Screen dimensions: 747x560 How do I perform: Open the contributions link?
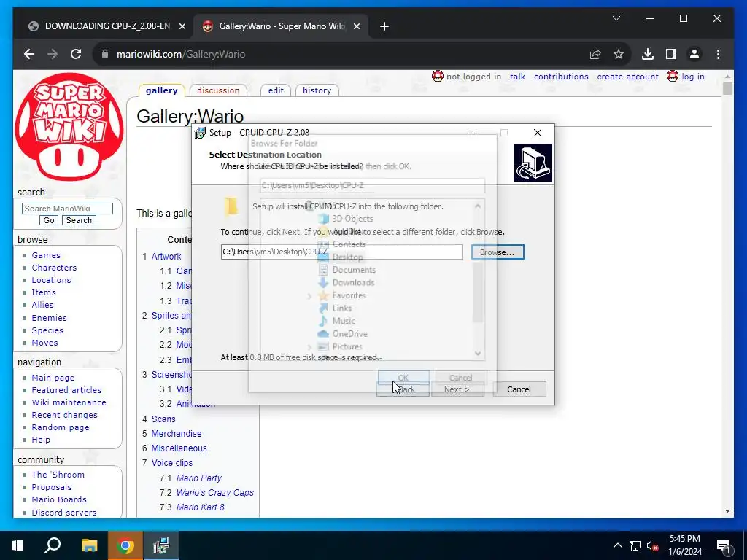[561, 77]
